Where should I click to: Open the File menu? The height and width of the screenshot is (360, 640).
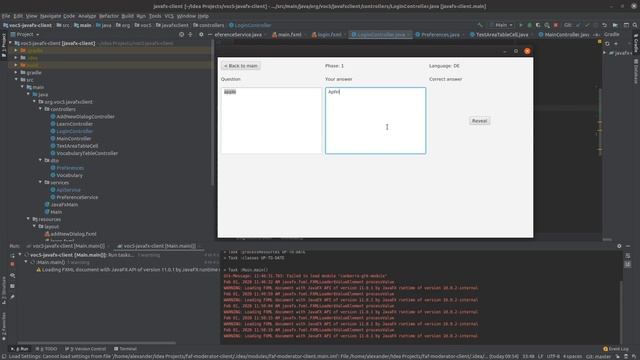click(x=6, y=16)
